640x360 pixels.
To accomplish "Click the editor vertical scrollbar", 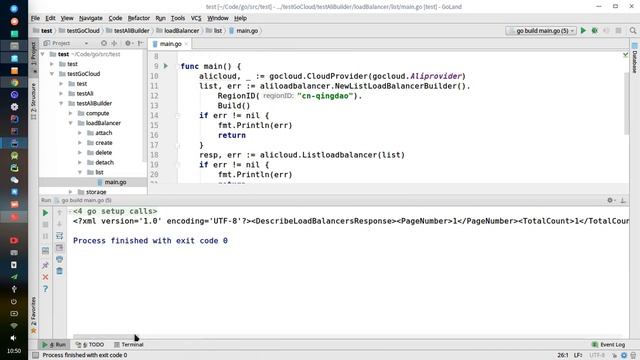I will click(x=627, y=104).
